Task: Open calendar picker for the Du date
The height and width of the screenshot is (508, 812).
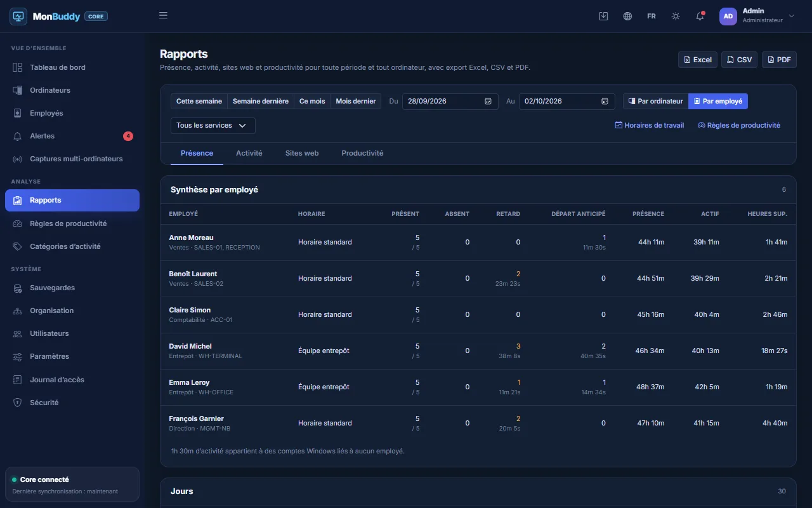Action: coord(488,102)
